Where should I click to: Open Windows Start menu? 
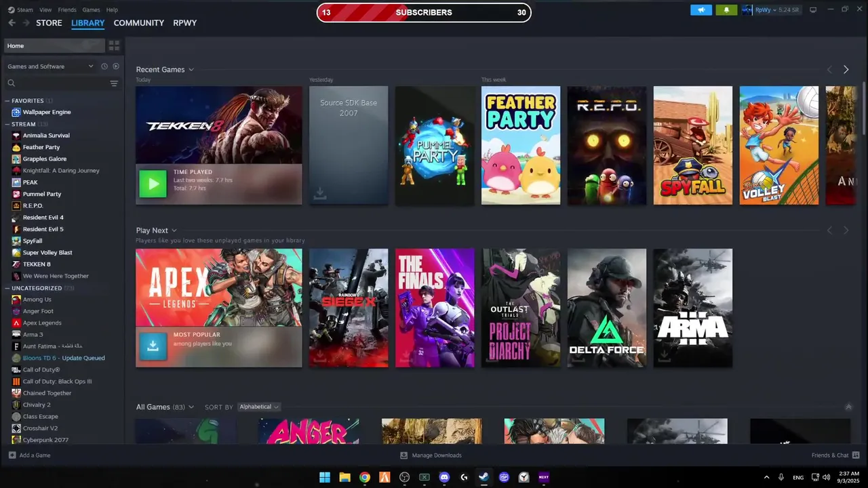(x=325, y=477)
